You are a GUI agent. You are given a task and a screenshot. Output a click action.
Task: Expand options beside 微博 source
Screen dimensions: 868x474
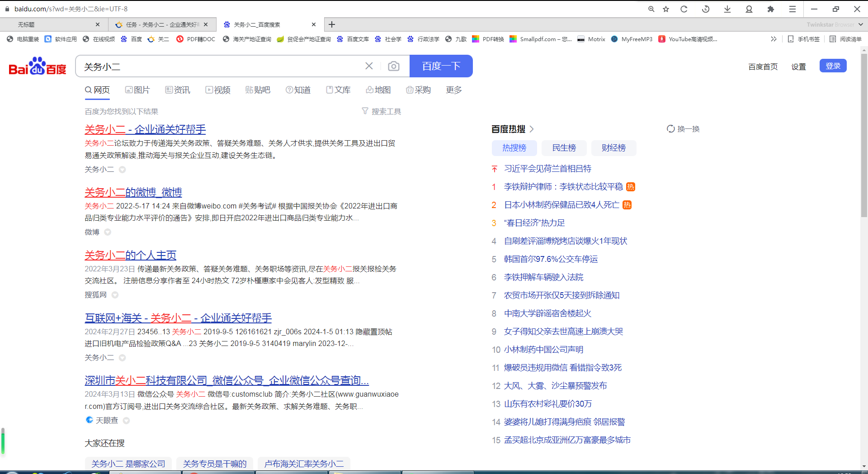(x=108, y=232)
